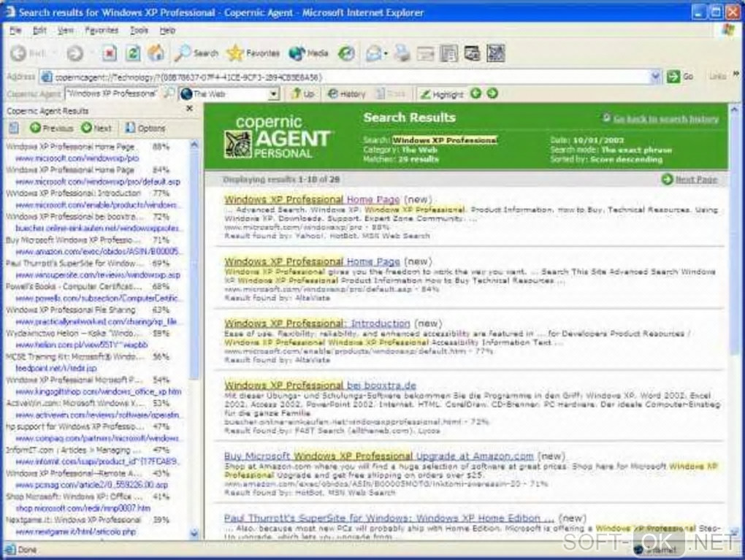Refresh the page using the toolbar icon
Screen dimensions: 745x560
point(133,53)
